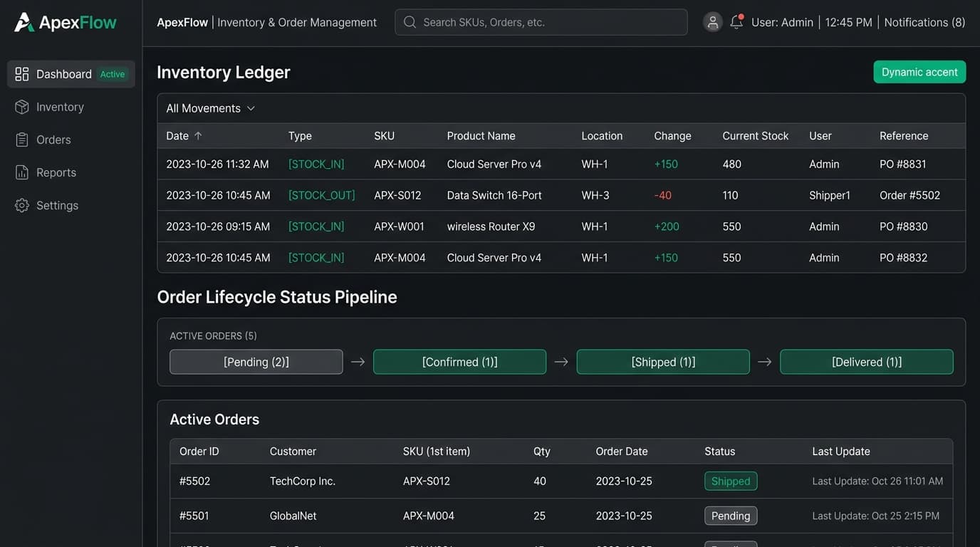Click the STOCK_OUT type tag
Viewport: 980px width, 547px height.
tap(321, 195)
